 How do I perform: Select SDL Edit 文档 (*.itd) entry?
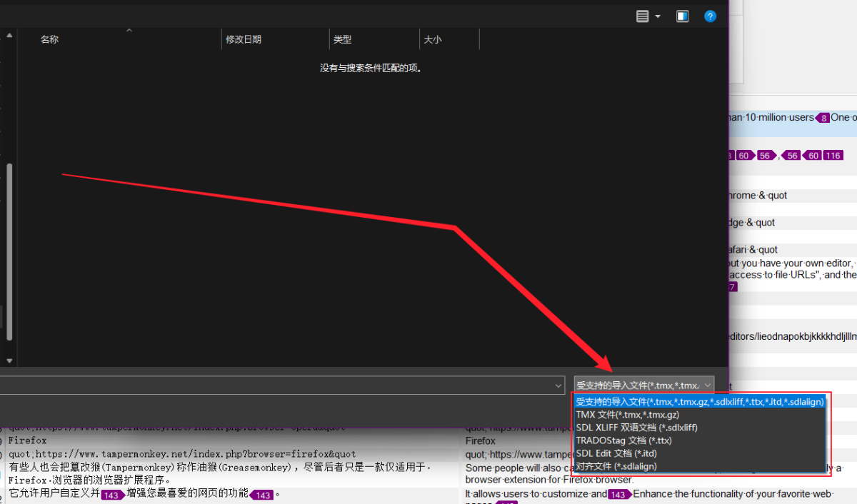coord(616,453)
